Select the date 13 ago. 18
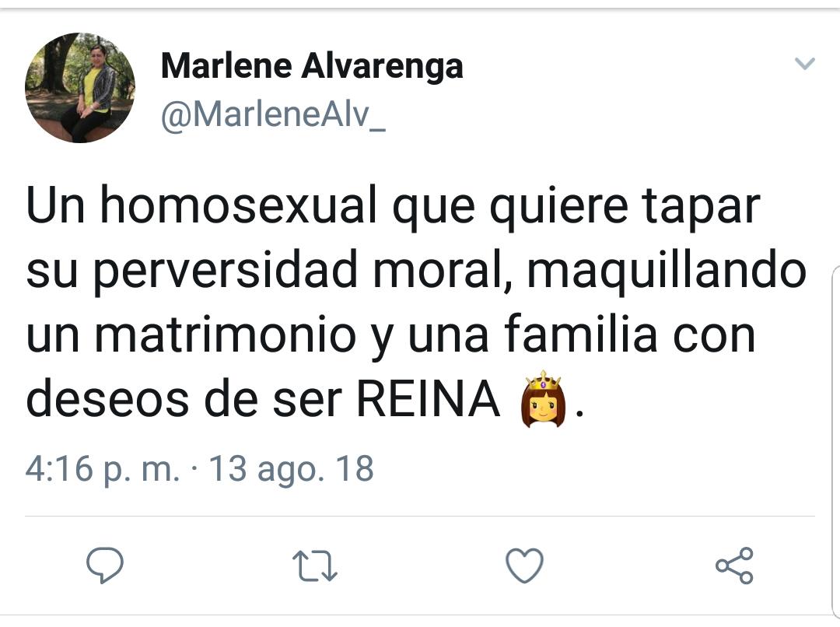Image resolution: width=840 pixels, height=627 pixels. click(x=292, y=470)
